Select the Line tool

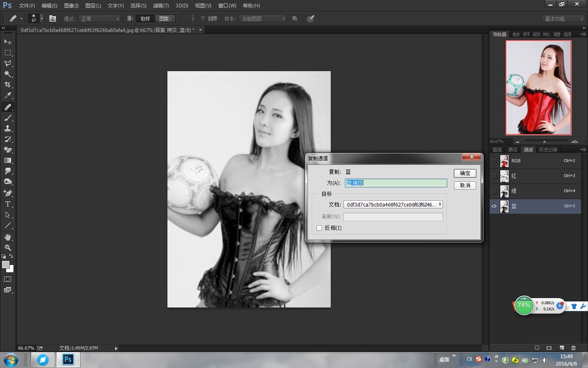8,225
